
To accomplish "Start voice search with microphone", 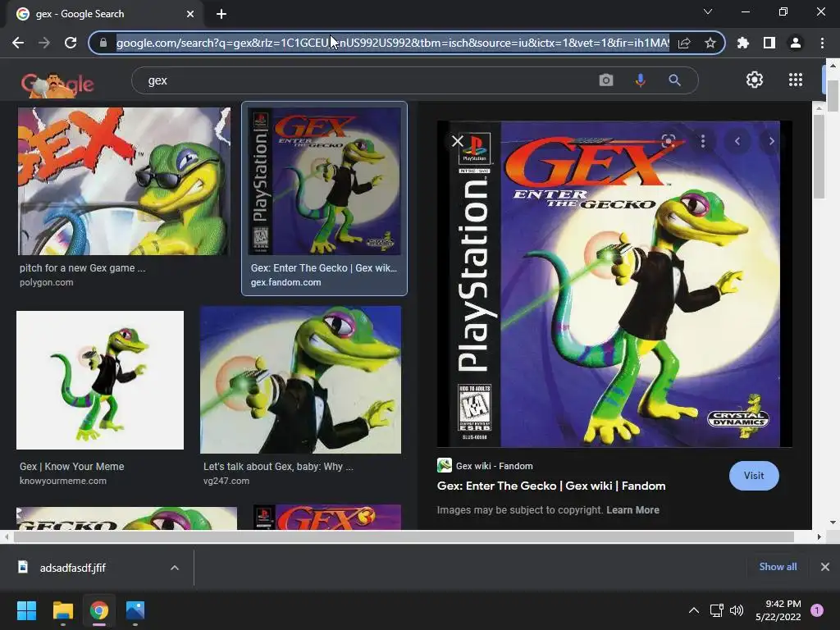I will click(640, 80).
